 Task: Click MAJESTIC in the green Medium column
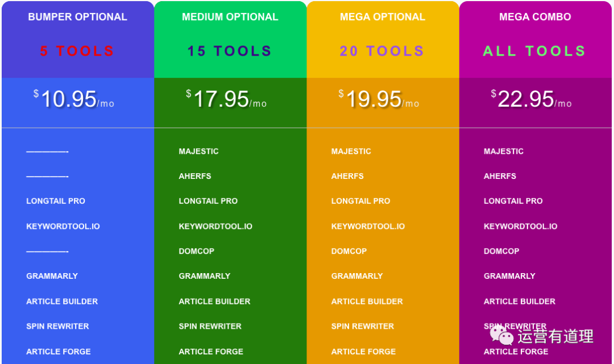(198, 151)
